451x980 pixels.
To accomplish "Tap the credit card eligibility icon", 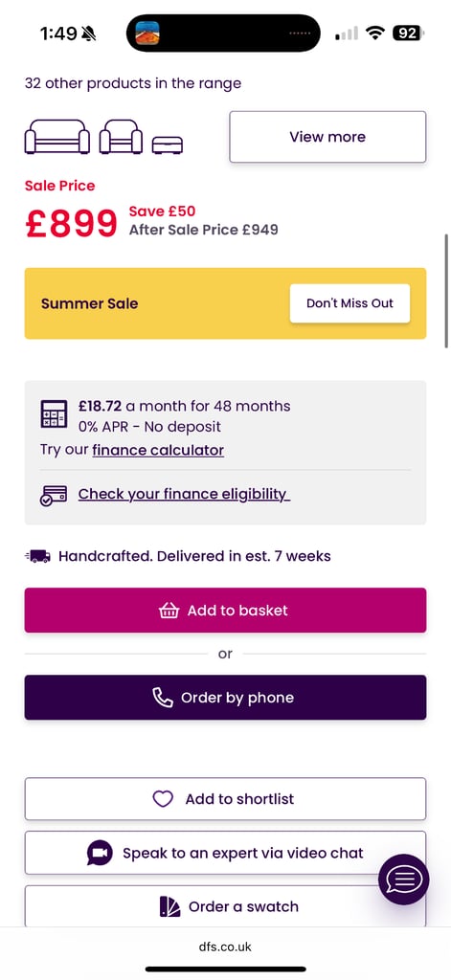I will click(54, 495).
